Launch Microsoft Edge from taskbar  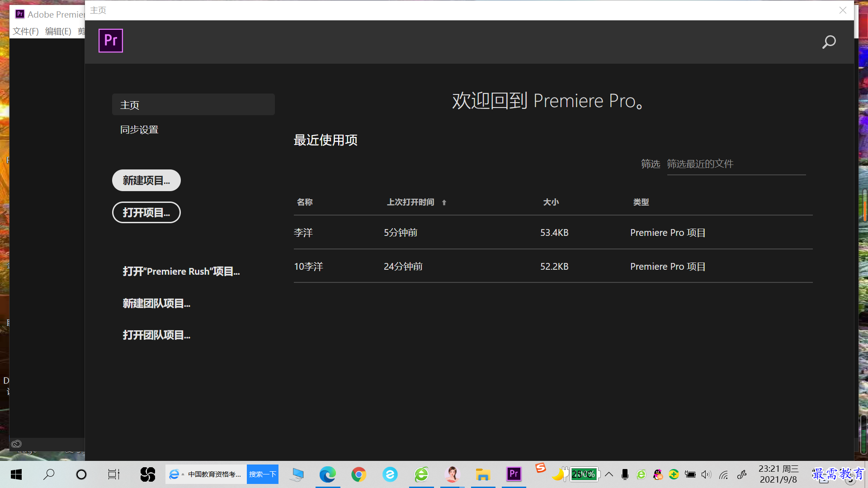[328, 474]
